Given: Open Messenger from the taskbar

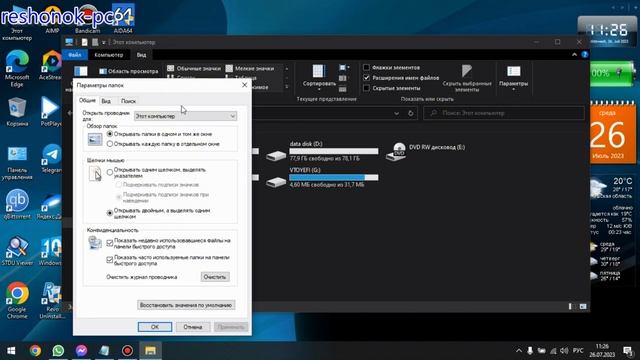Looking at the screenshot, I should click(81, 351).
